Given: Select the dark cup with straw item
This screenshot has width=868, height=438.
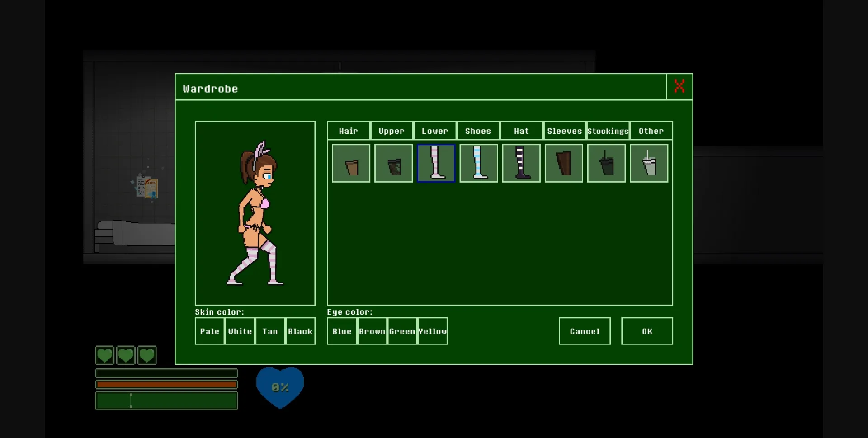Looking at the screenshot, I should (606, 163).
